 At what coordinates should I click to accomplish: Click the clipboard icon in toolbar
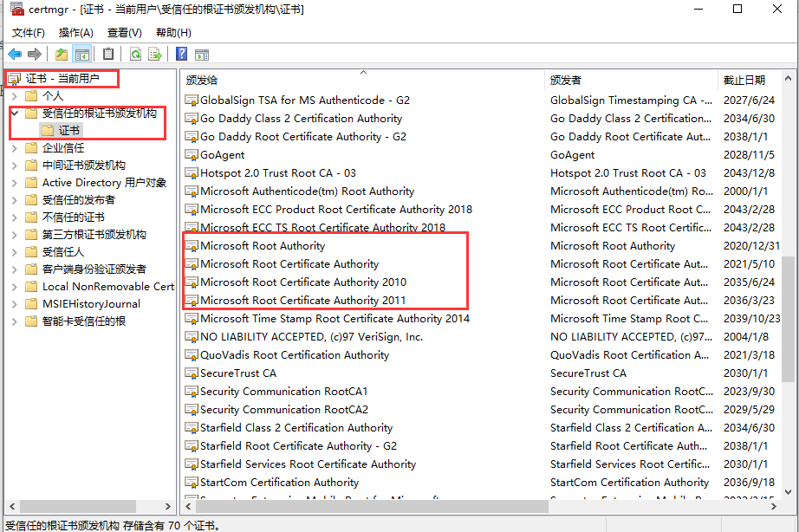[108, 54]
